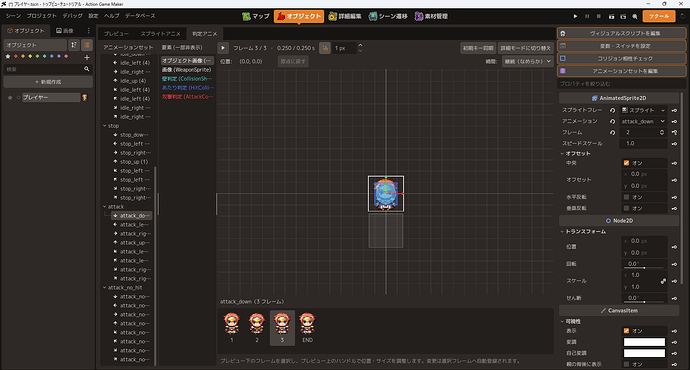Click the プレイヤー character thumbnail icon
Viewport: 690px width, 370px height.
tap(84, 97)
